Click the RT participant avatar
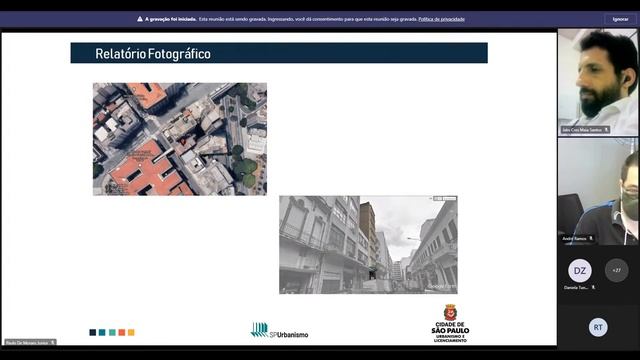 pos(598,327)
